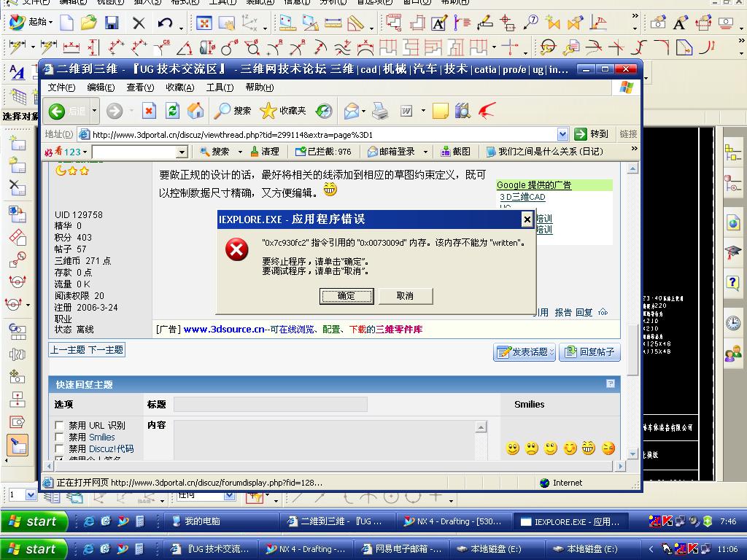Click the 截图 toolbar button
Viewport: 747px width, 560px height.
coord(456,152)
